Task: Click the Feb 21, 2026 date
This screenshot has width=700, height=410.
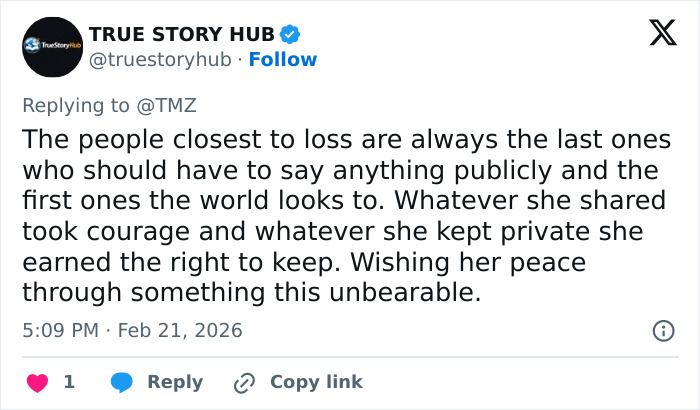Action: click(181, 330)
